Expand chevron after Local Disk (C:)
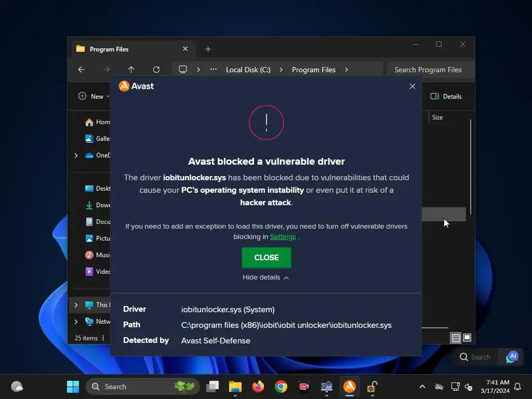Image resolution: width=532 pixels, height=399 pixels. [281, 70]
